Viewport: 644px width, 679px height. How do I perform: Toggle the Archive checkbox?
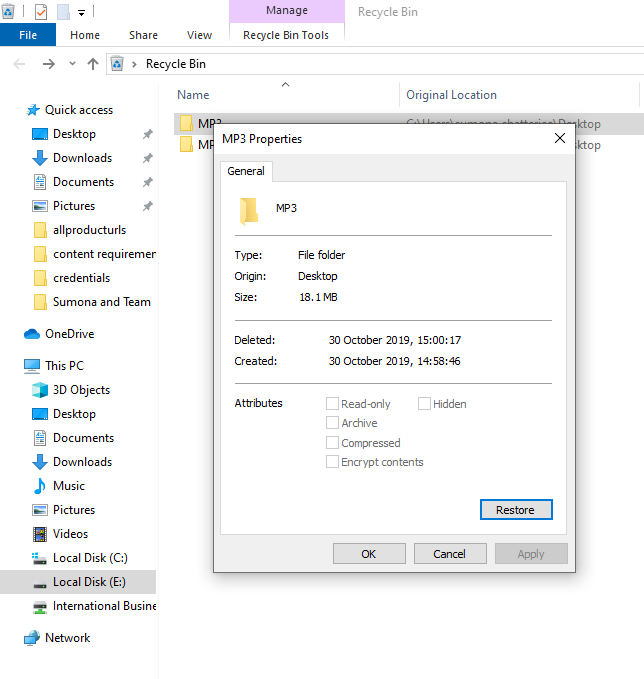(332, 423)
